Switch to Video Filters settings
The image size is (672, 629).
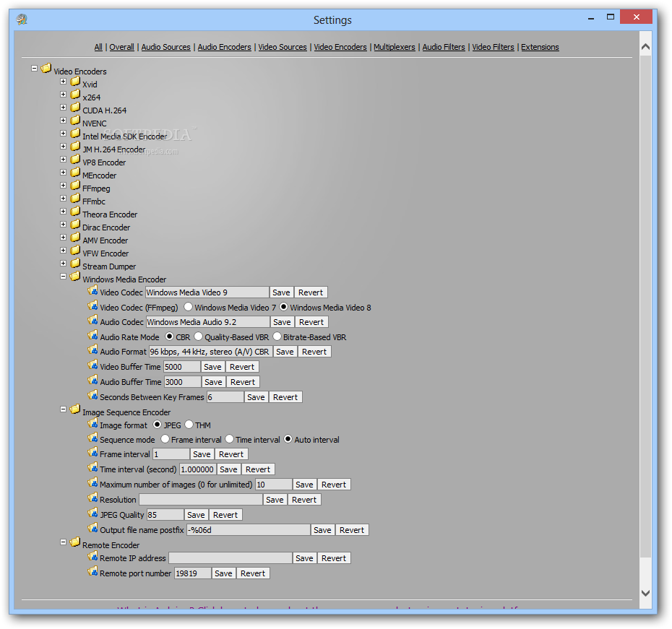[494, 47]
